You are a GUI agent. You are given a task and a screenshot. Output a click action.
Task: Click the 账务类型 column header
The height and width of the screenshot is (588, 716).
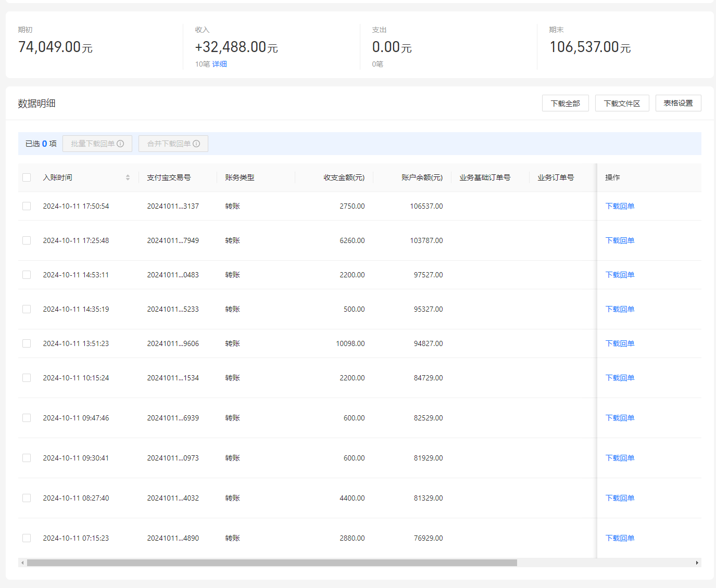240,177
